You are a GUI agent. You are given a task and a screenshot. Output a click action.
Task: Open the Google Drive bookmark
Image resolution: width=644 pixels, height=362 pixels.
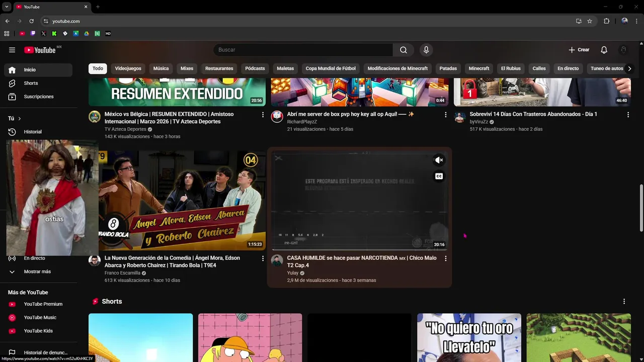pos(87,34)
